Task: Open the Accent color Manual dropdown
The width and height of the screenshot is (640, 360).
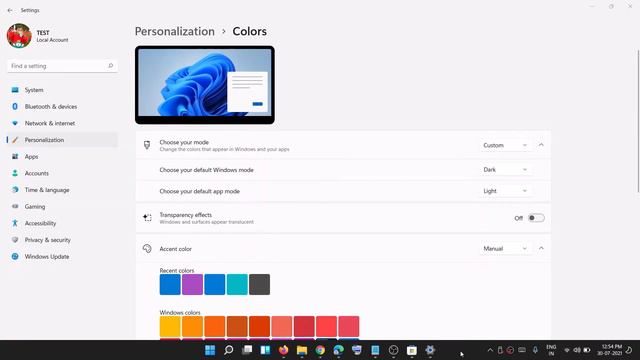Action: 505,249
